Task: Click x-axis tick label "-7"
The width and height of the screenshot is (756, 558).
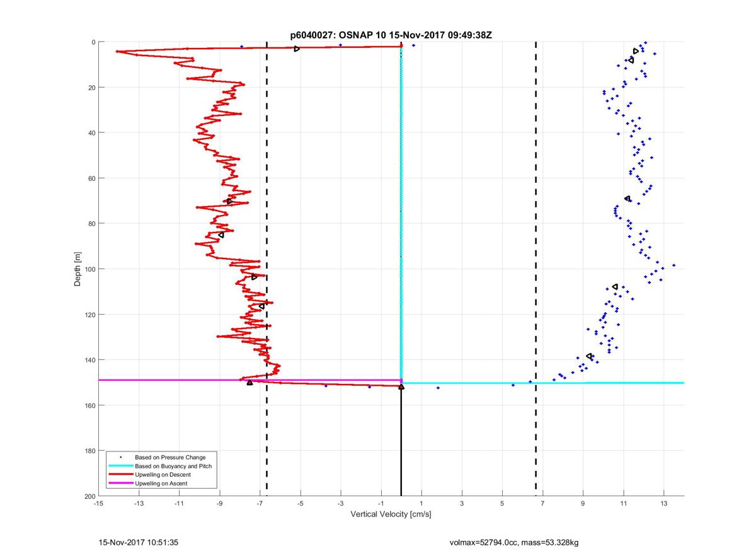Action: (260, 504)
